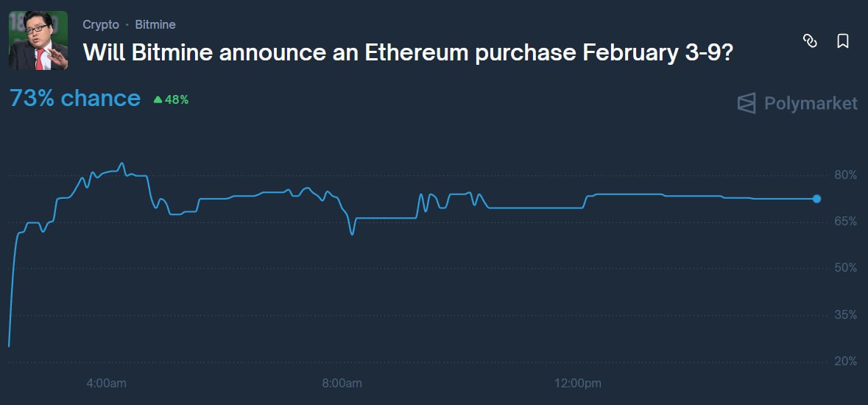Open the Crypto category link
This screenshot has height=405, width=868.
(x=101, y=24)
